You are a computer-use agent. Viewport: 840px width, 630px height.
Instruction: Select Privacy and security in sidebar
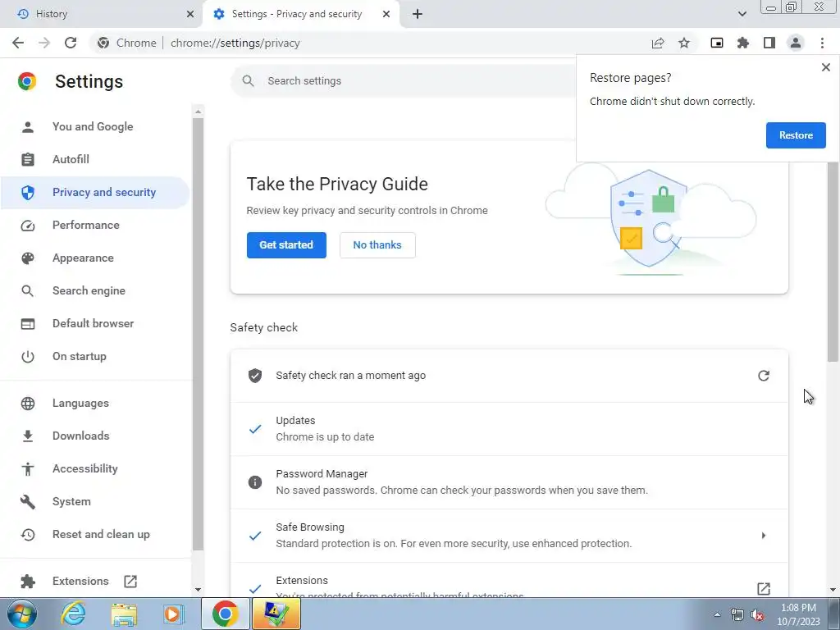pos(95,192)
